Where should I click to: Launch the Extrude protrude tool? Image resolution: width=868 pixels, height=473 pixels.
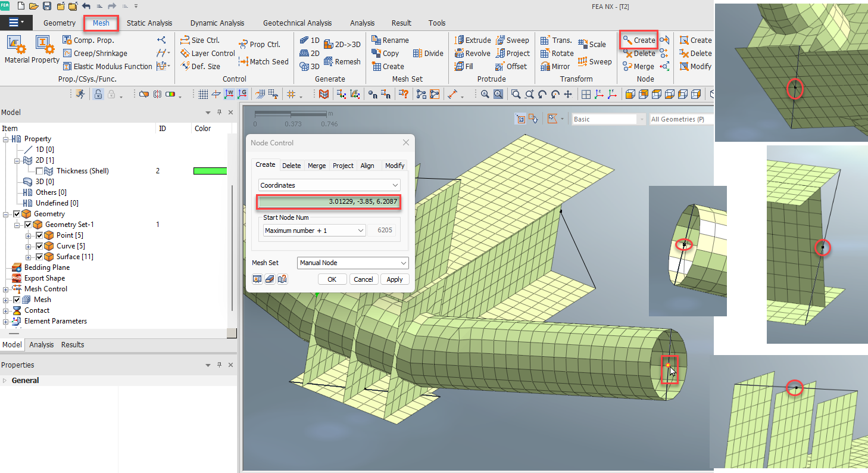click(472, 40)
